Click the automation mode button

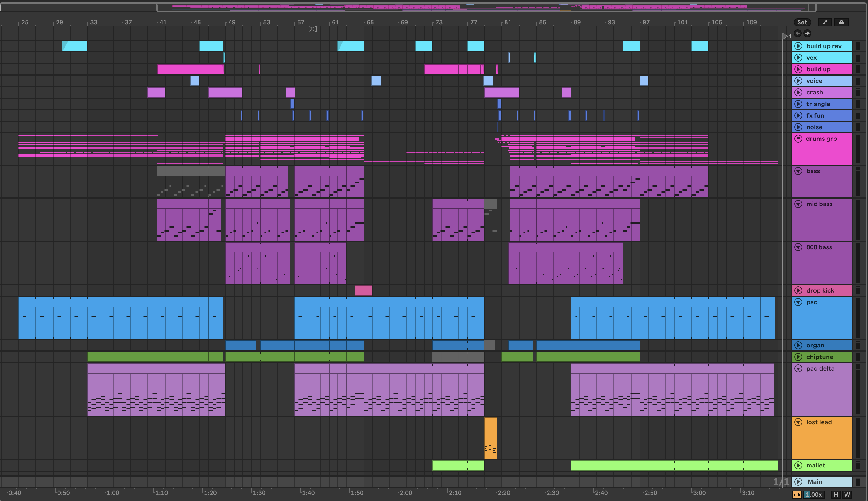click(825, 22)
